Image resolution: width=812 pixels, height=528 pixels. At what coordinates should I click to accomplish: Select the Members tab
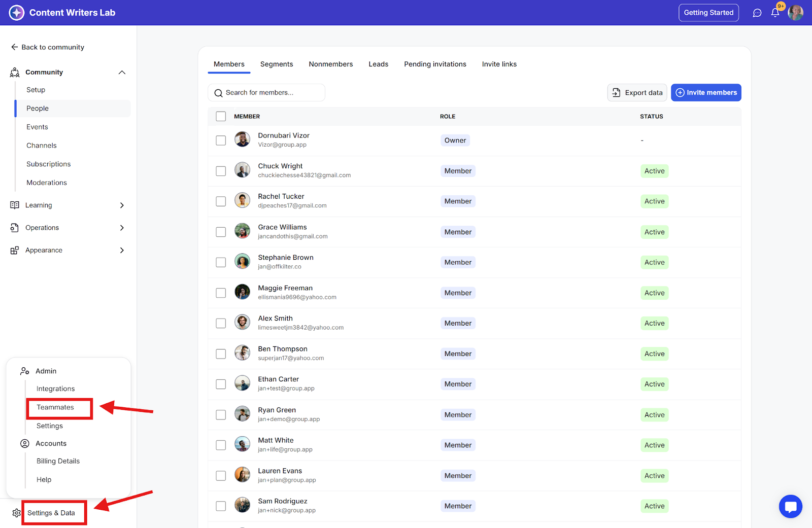tap(229, 64)
